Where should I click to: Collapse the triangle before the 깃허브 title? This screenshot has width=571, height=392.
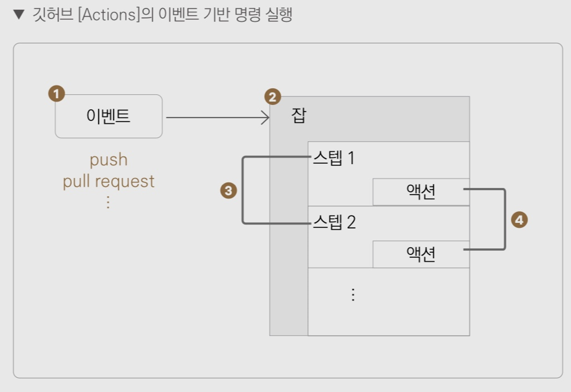pyautogui.click(x=18, y=15)
